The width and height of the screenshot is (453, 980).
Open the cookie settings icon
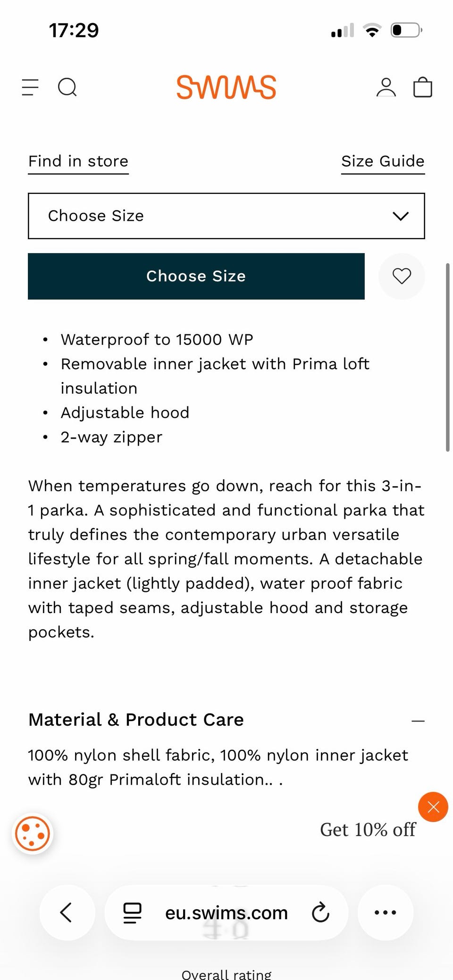(x=33, y=834)
